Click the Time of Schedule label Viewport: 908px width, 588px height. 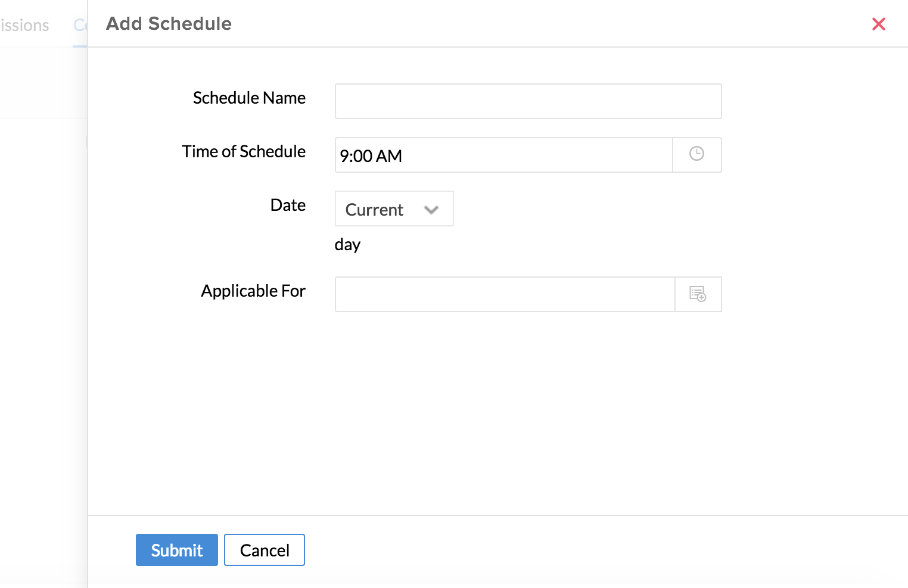244,151
